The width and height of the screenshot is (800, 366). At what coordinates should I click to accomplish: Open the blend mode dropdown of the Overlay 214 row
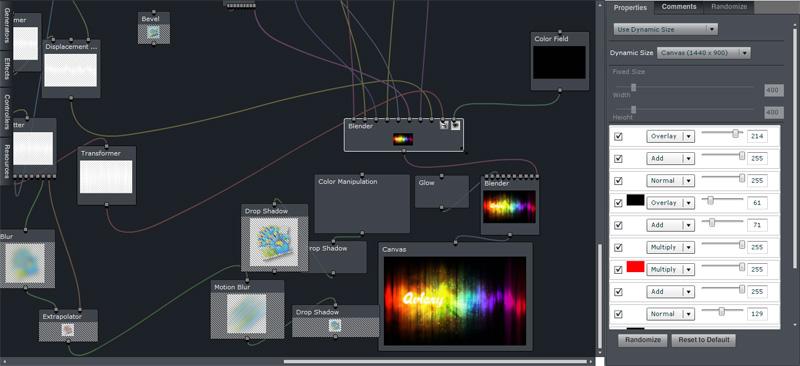670,136
